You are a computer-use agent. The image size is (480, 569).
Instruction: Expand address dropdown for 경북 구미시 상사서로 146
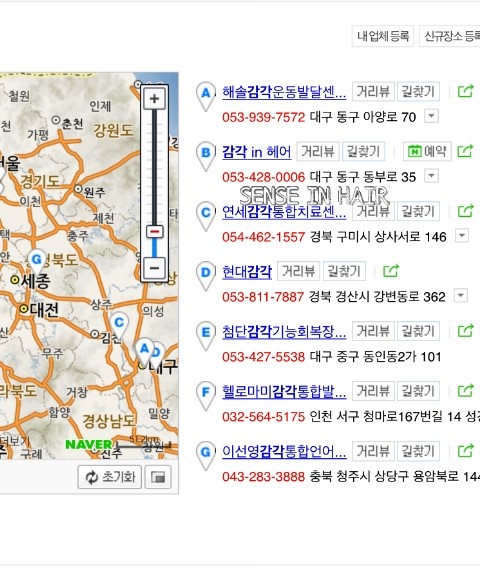[461, 236]
